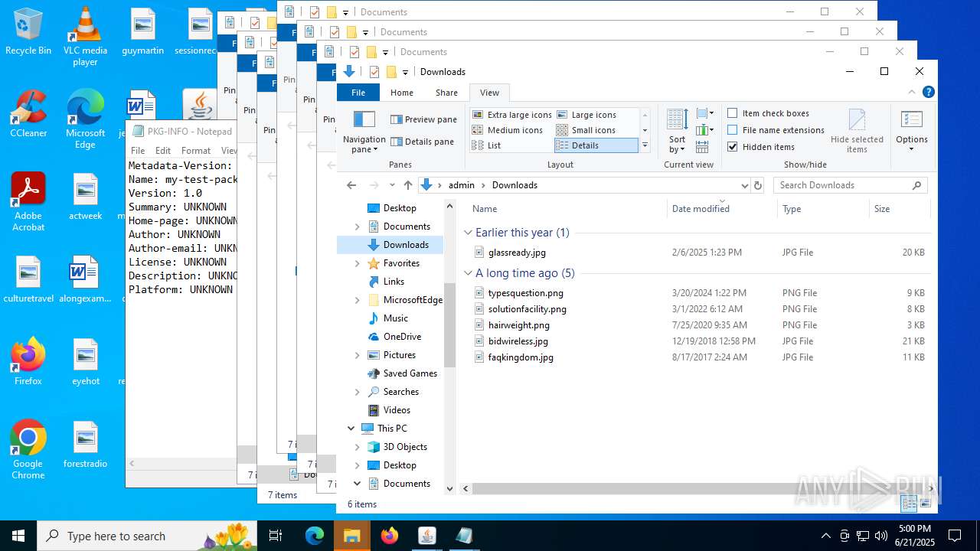Switch to details view from status bar icon
The width and height of the screenshot is (980, 551).
coord(909,504)
